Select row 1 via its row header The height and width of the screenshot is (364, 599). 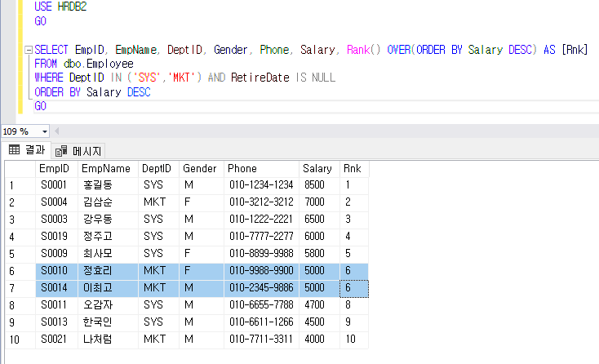pyautogui.click(x=19, y=185)
